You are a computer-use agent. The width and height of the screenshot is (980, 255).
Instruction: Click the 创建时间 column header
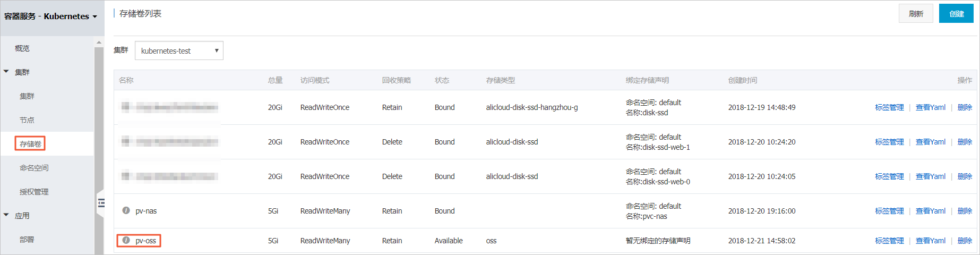(x=743, y=80)
